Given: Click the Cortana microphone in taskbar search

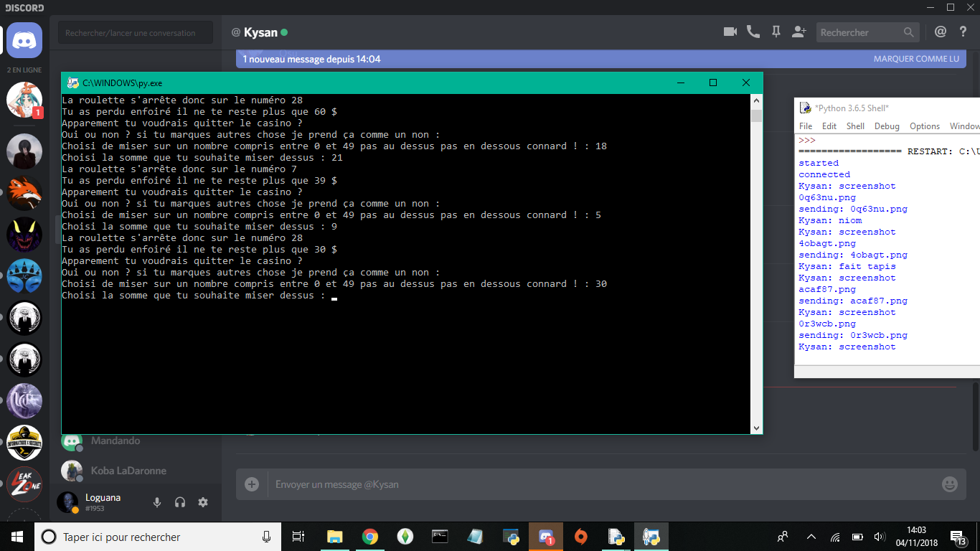Looking at the screenshot, I should [x=266, y=537].
